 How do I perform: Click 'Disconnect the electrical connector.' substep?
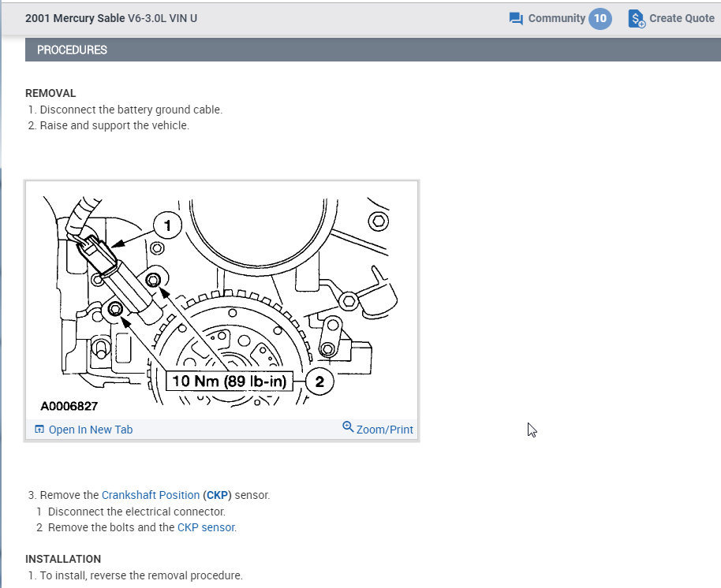coord(136,512)
